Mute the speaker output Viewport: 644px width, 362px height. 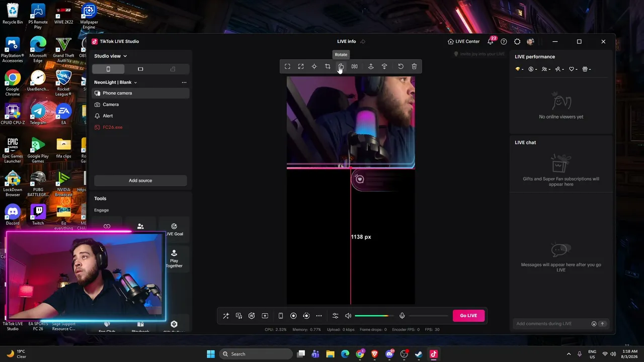coord(348,316)
